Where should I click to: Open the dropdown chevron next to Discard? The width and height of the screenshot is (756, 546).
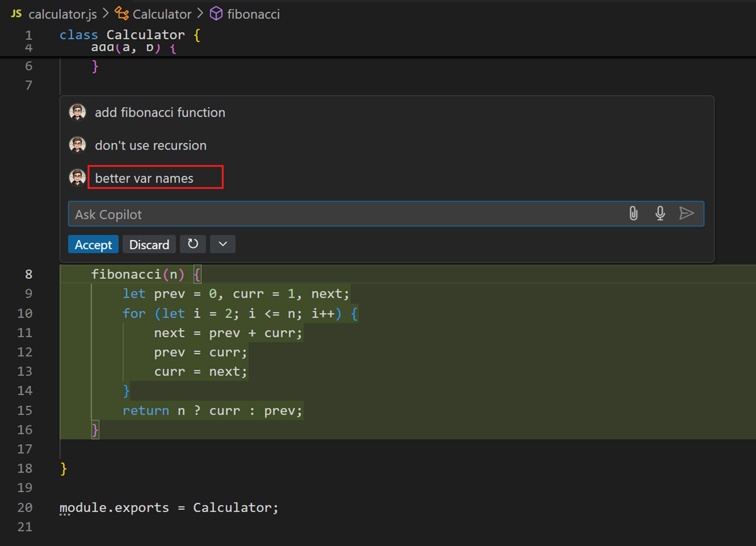tap(222, 244)
